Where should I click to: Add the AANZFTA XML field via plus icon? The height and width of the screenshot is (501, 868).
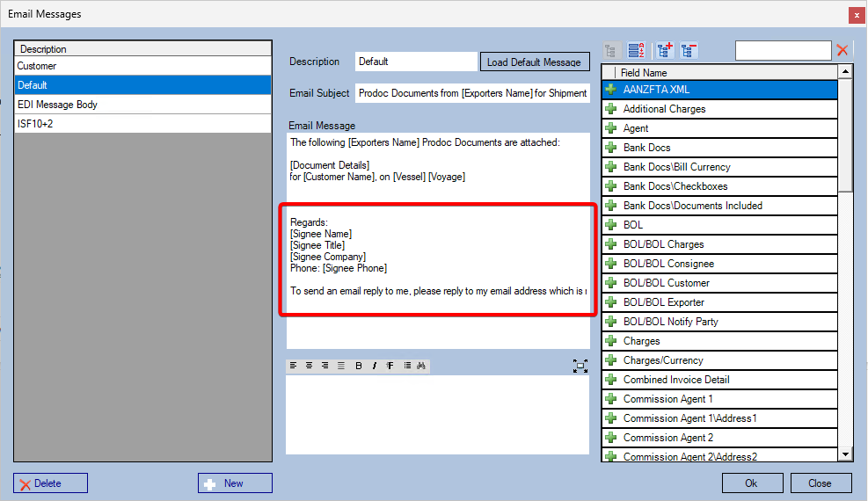(x=611, y=90)
